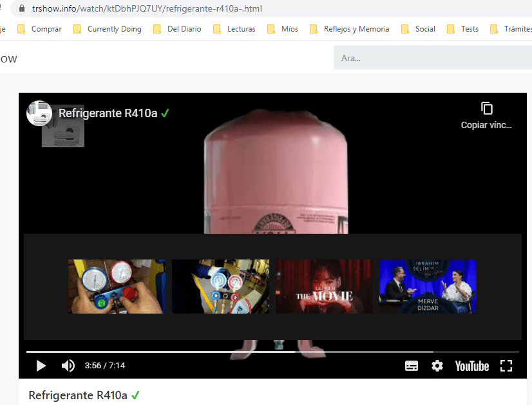Click the Refrigerante R410a title in the player
The width and height of the screenshot is (532, 405).
[108, 113]
